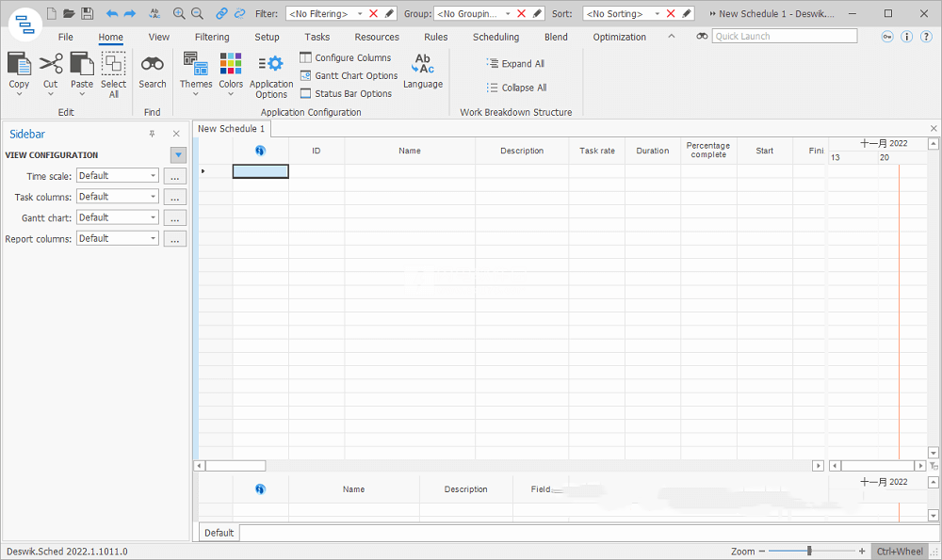The image size is (942, 560).
Task: Collapse the View Configuration section
Action: (x=178, y=155)
